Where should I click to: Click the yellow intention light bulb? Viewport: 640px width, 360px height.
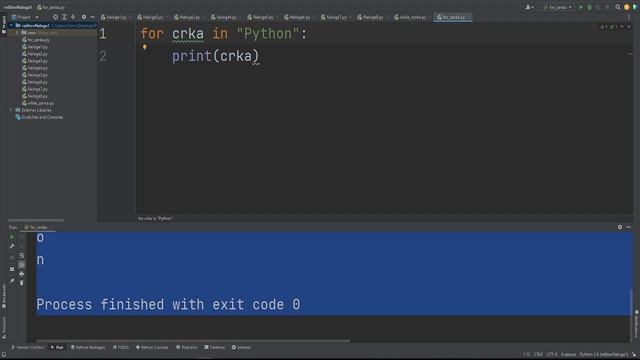pyautogui.click(x=144, y=47)
